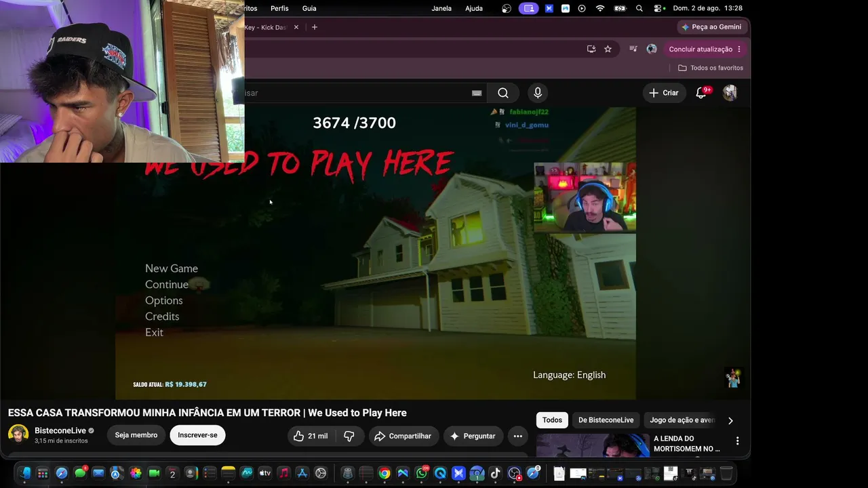The height and width of the screenshot is (488, 868).
Task: Click Credits in the video player
Action: [162, 317]
